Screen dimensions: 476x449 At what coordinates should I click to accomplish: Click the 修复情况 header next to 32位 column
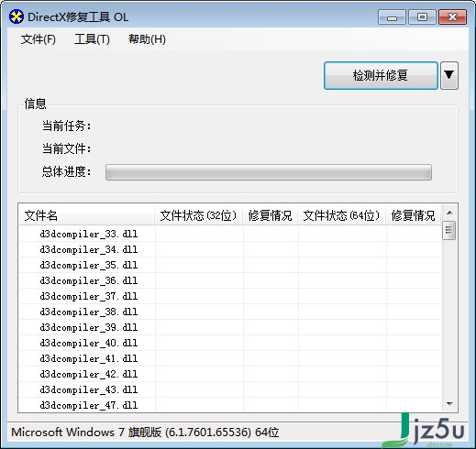271,215
